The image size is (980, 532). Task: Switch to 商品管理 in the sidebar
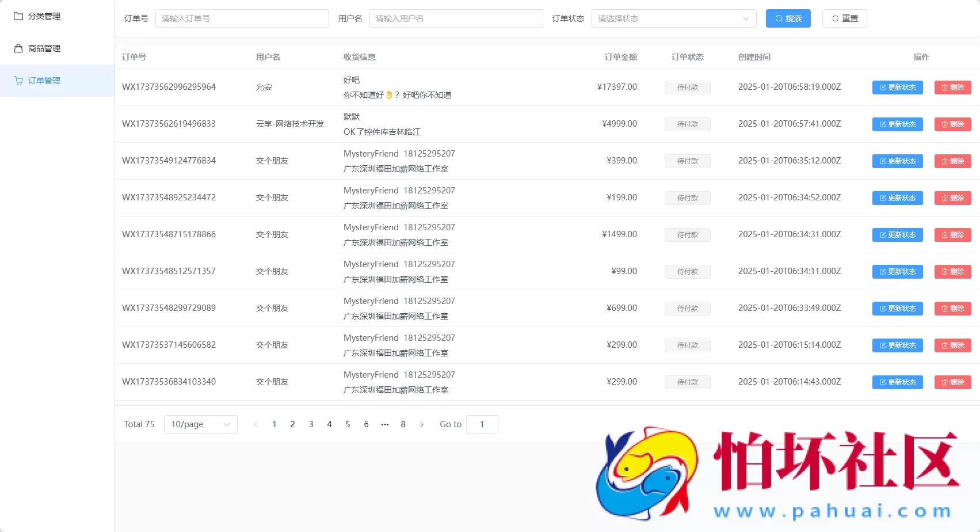(42, 48)
